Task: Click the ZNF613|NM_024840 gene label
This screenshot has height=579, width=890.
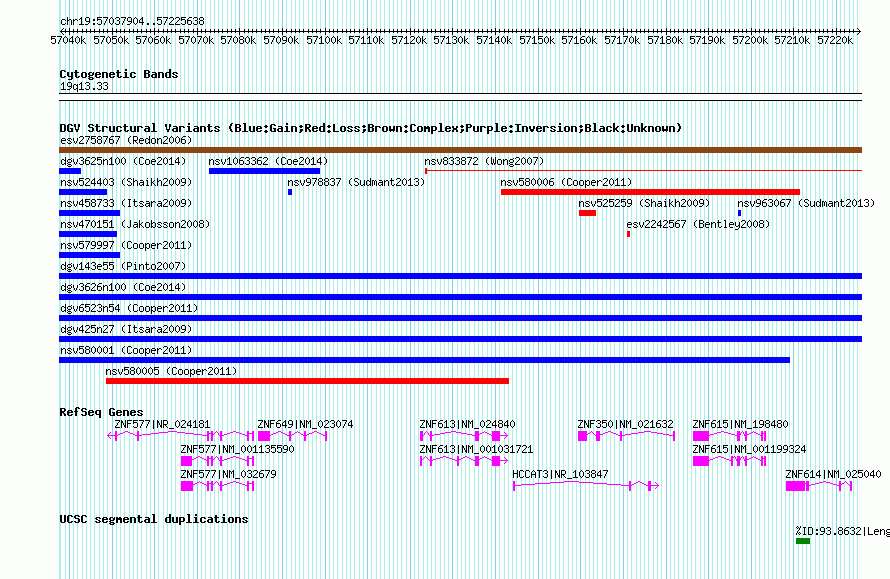Action: 467,424
